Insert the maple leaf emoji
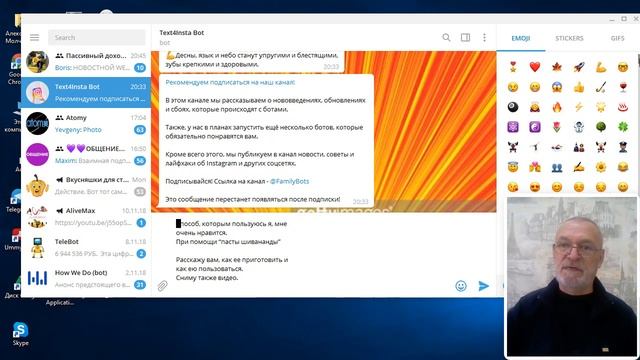 [x=557, y=67]
